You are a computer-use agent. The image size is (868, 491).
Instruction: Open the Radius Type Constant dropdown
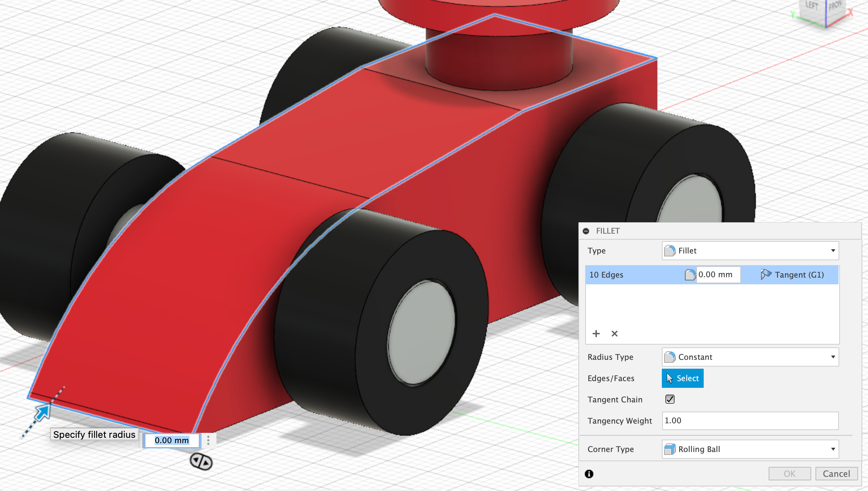tap(750, 357)
